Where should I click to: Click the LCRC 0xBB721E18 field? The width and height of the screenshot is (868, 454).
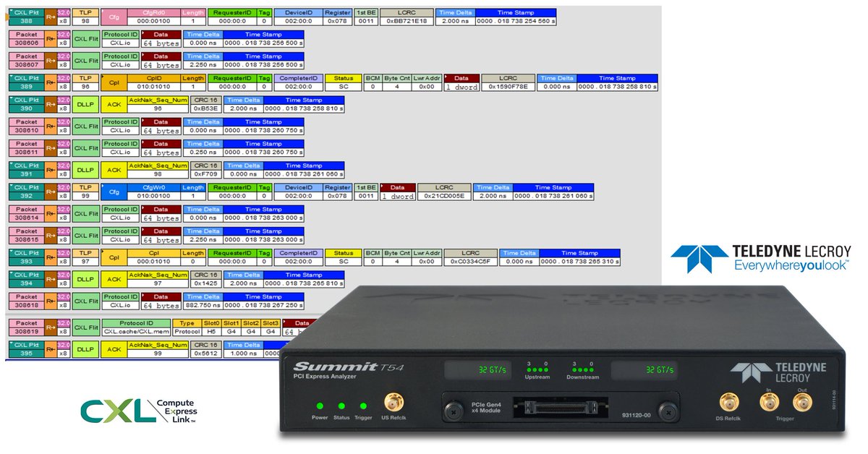[x=407, y=17]
